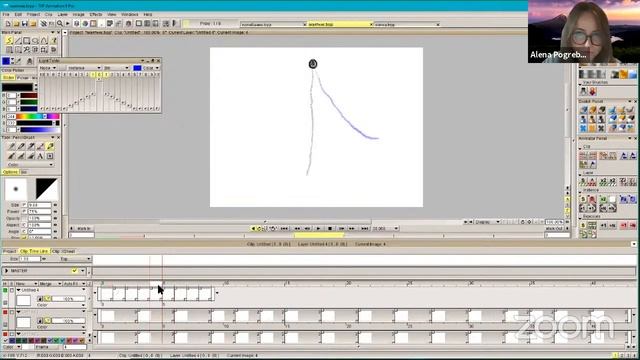Open the Color dropdown in Light Table
The height and width of the screenshot is (360, 640).
pos(151,68)
